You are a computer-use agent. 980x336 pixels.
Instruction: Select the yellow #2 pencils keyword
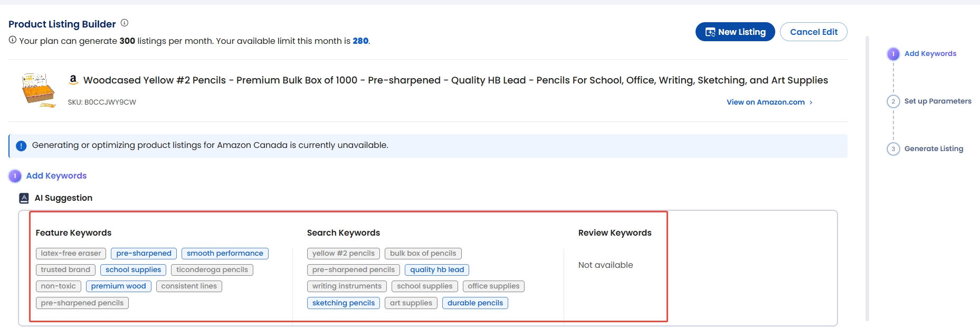(x=344, y=254)
